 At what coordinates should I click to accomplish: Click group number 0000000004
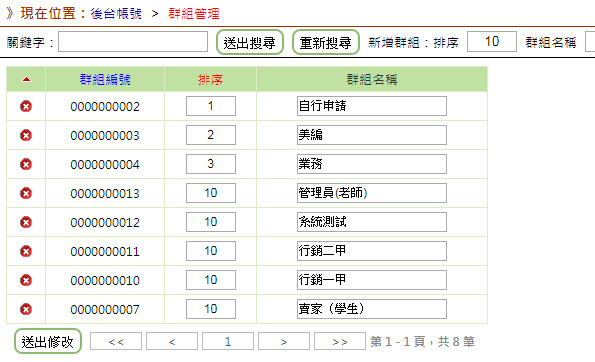(105, 165)
